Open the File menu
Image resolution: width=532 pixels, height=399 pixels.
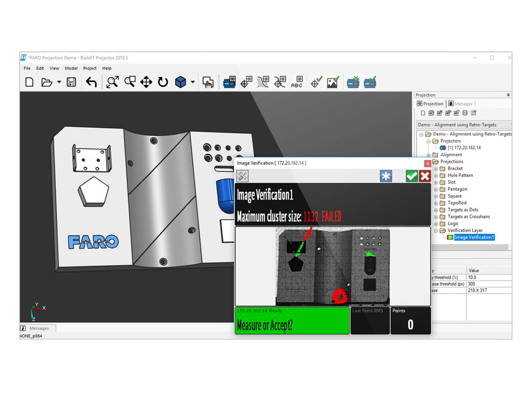pyautogui.click(x=27, y=68)
